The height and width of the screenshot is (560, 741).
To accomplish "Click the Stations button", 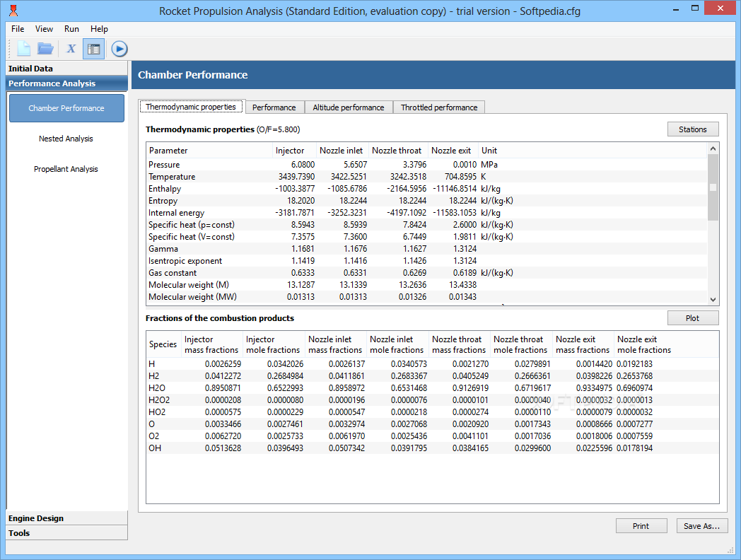I will click(x=693, y=129).
